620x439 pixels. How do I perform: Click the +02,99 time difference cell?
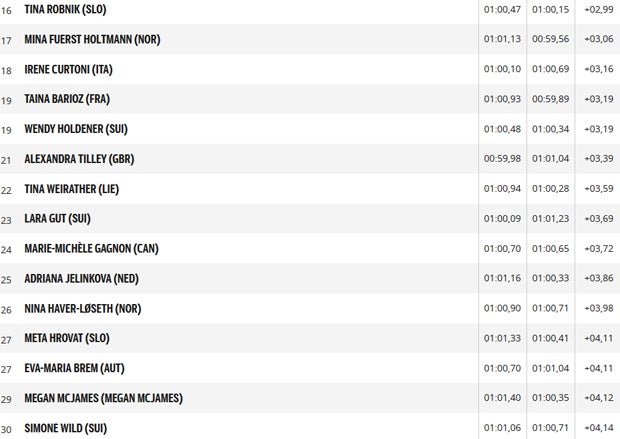600,9
